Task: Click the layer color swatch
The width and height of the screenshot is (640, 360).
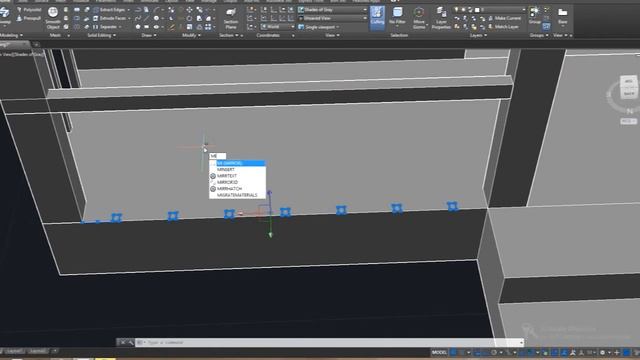Action: click(x=477, y=10)
